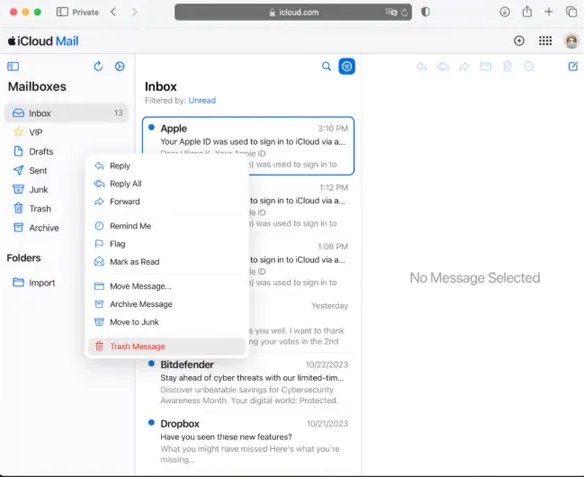Choose Reply All from context menu
The image size is (585, 477).
167,183
